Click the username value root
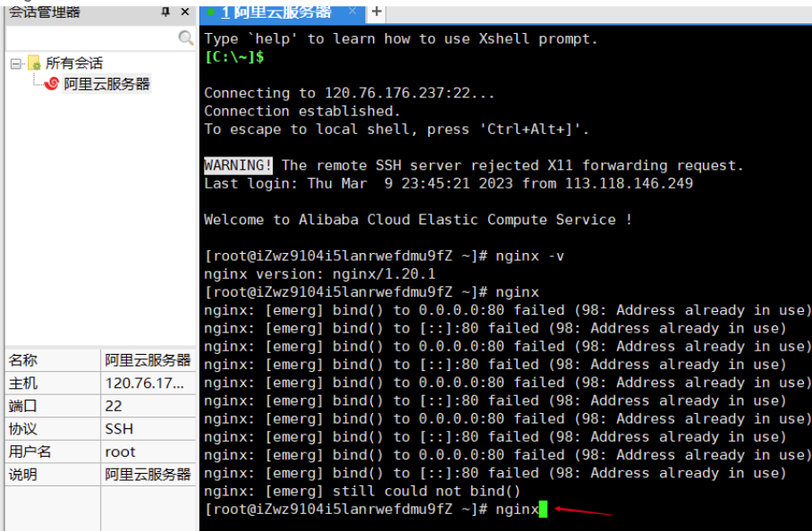The height and width of the screenshot is (531, 812). point(120,451)
